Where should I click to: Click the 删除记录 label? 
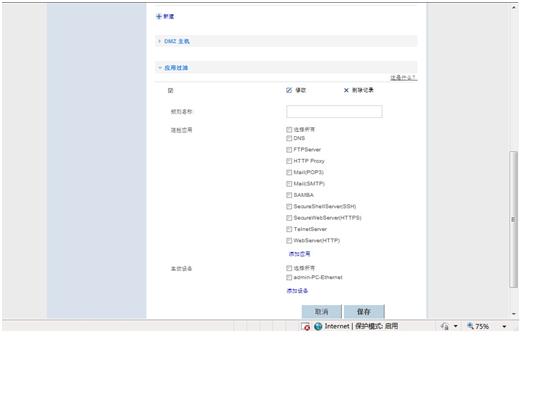[x=363, y=90]
